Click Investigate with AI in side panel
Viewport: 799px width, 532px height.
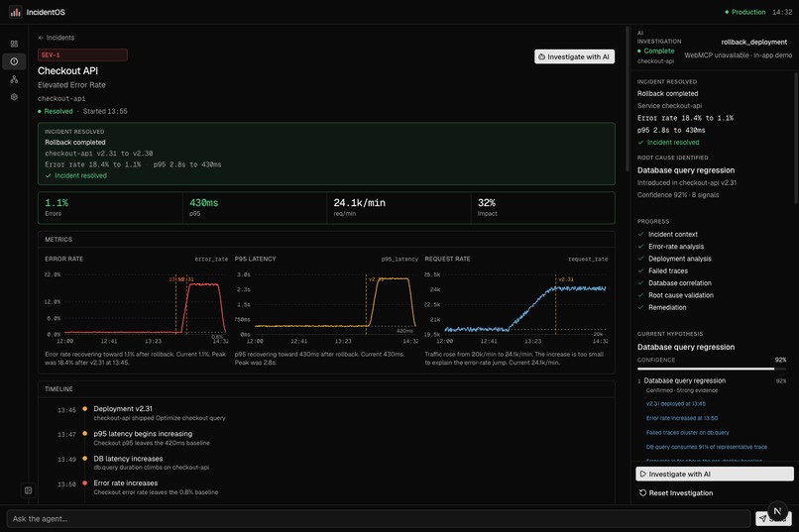point(715,474)
